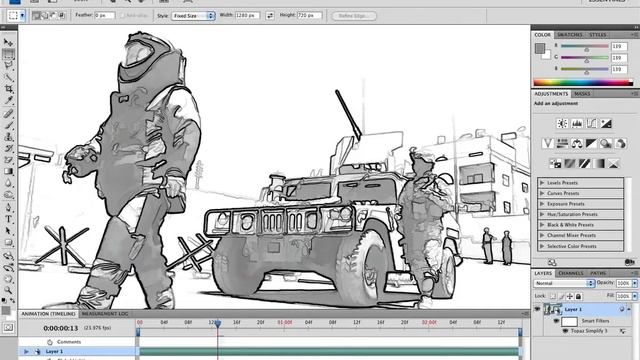Screen dimensions: 640x360
Task: Toggle Lock transparent pixels
Action: [553, 296]
